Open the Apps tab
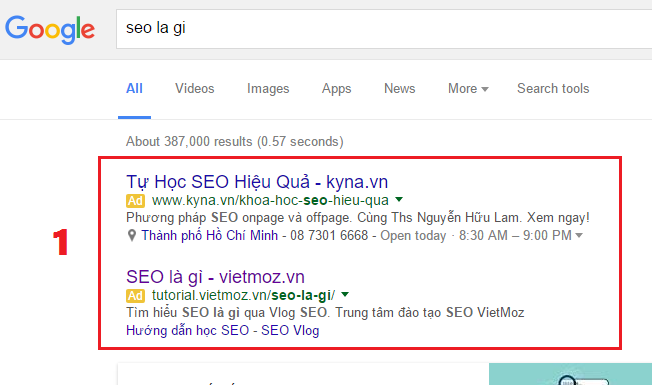This screenshot has height=385, width=652. pos(336,89)
